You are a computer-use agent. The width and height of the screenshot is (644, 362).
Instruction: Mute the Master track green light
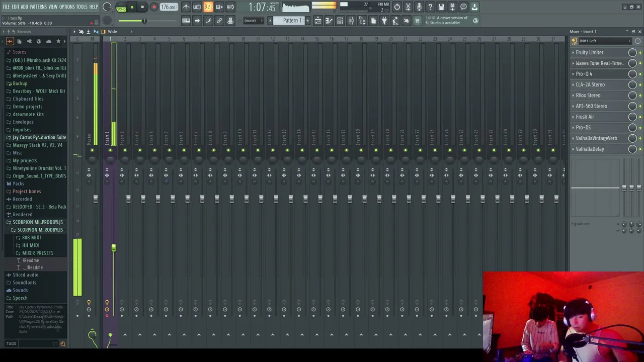[92, 150]
